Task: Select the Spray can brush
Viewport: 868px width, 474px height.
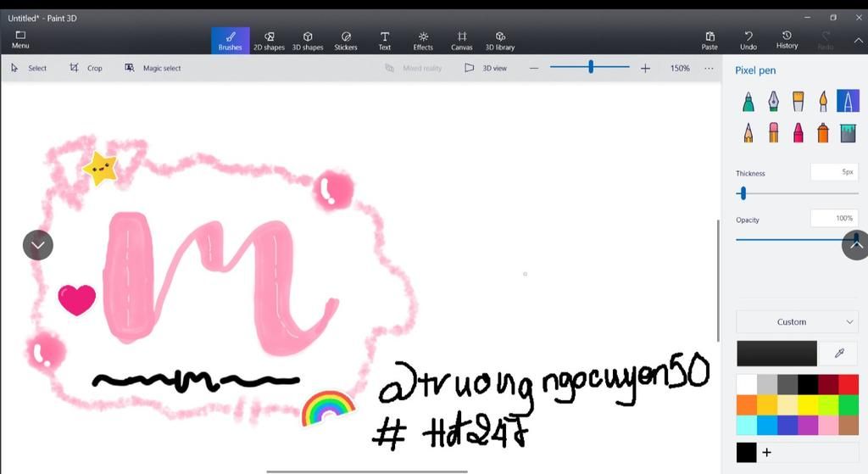Action: tap(823, 133)
